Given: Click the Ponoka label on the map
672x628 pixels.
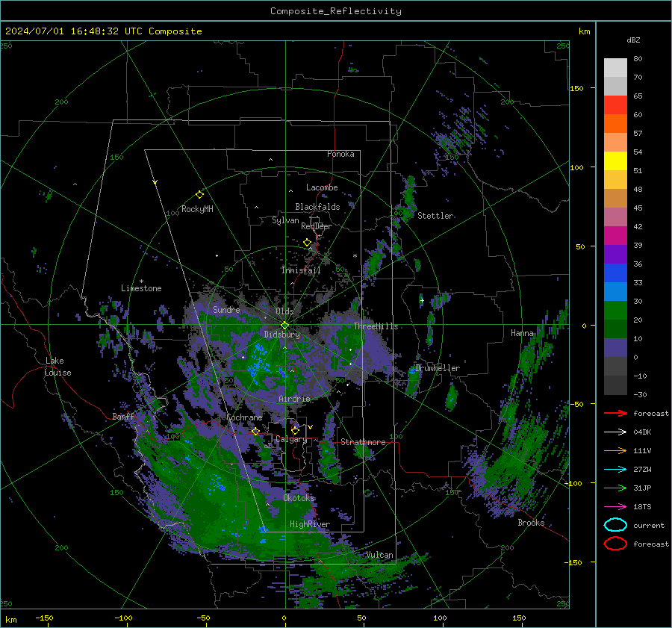Looking at the screenshot, I should tap(340, 154).
